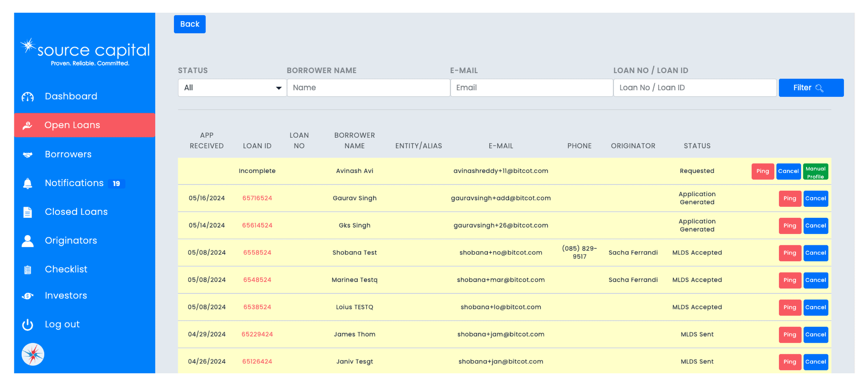
Task: Click the Originators person icon
Action: pyautogui.click(x=28, y=241)
